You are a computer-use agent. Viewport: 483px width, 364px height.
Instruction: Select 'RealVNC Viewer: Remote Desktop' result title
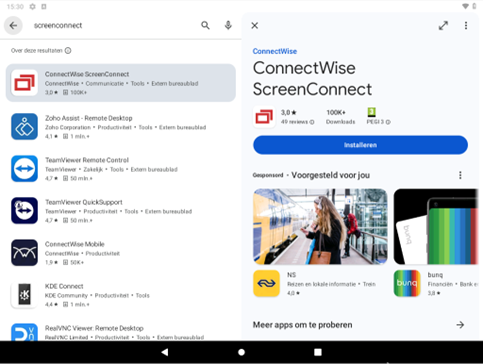[x=94, y=328]
